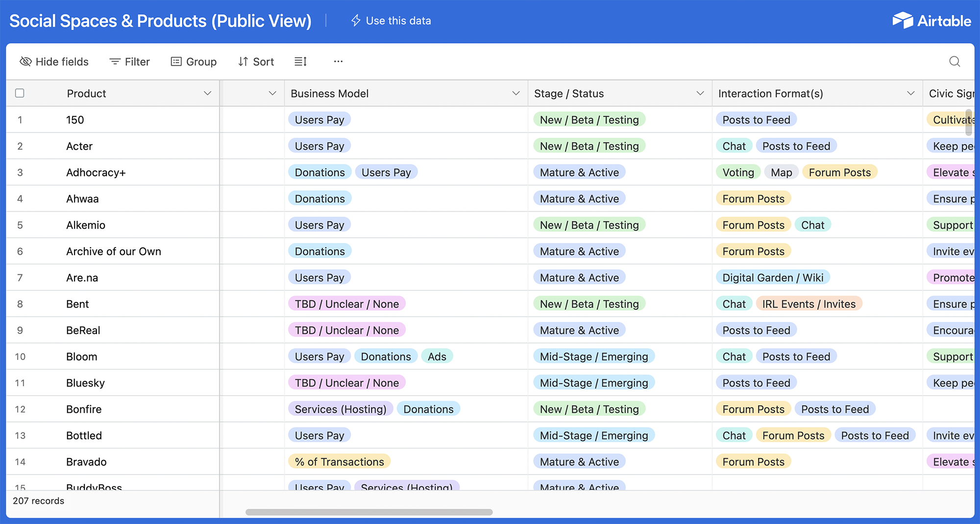Expand the Business Model column menu

515,93
